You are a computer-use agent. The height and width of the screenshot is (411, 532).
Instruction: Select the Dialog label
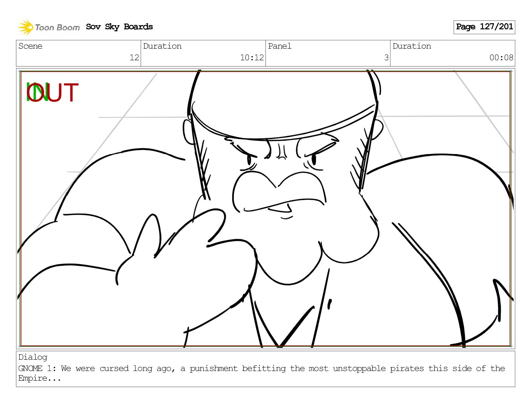(33, 357)
